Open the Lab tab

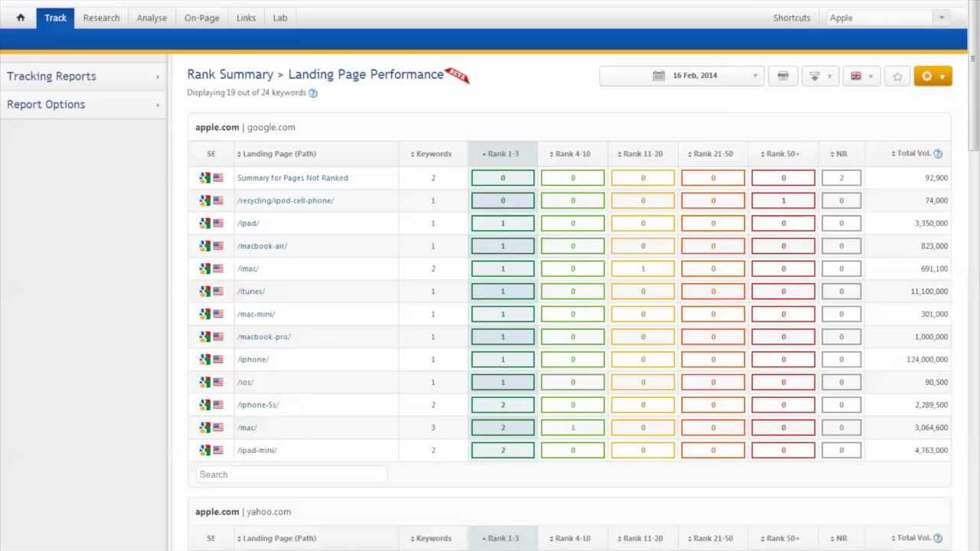click(280, 18)
